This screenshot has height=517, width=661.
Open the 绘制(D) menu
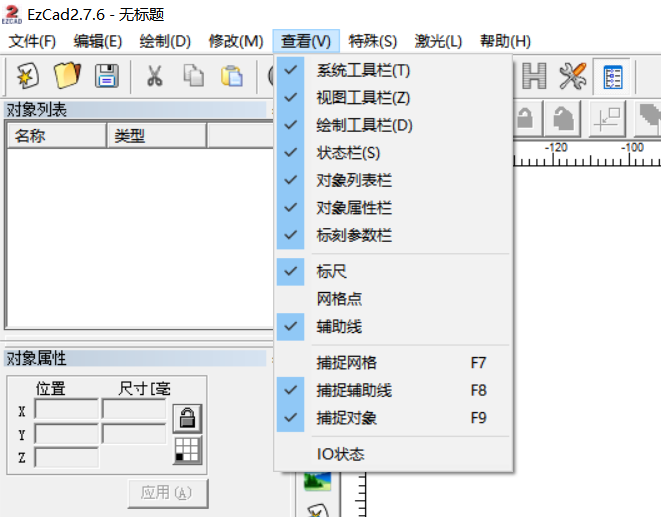[165, 41]
